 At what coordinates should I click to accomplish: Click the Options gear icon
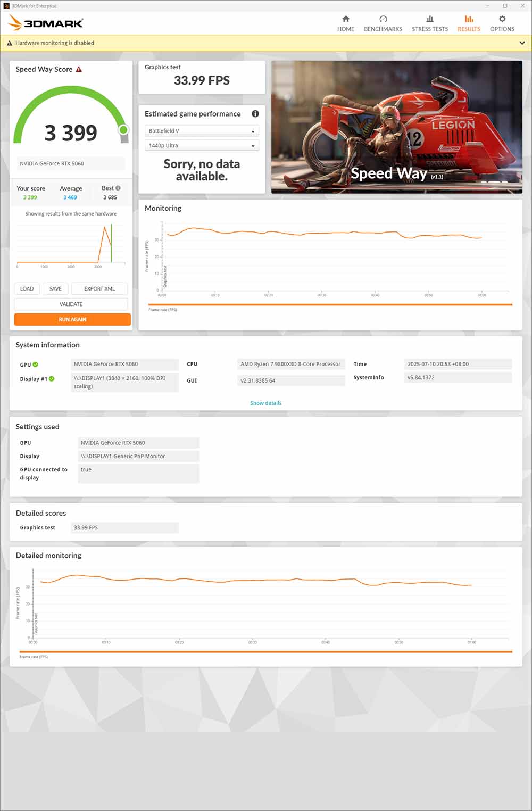coord(502,19)
